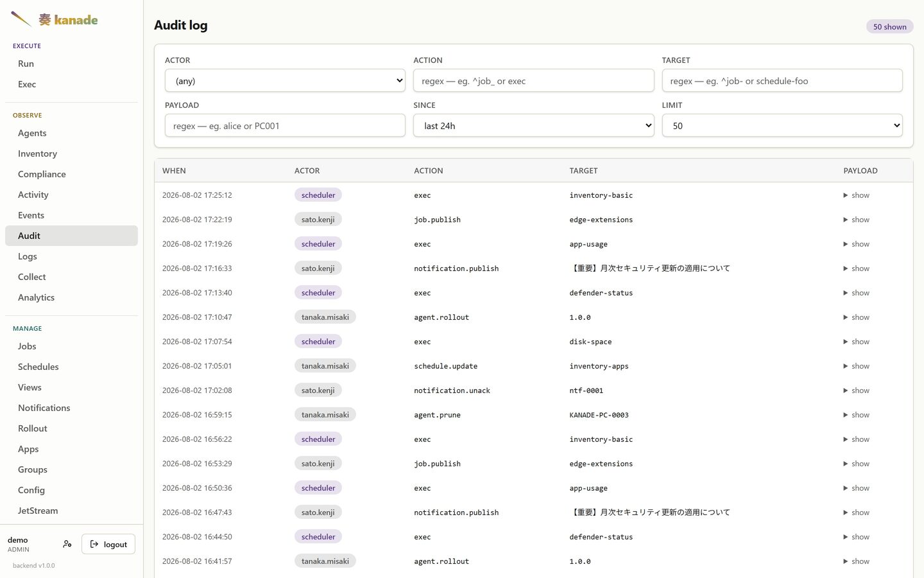Click the logout button

[108, 544]
